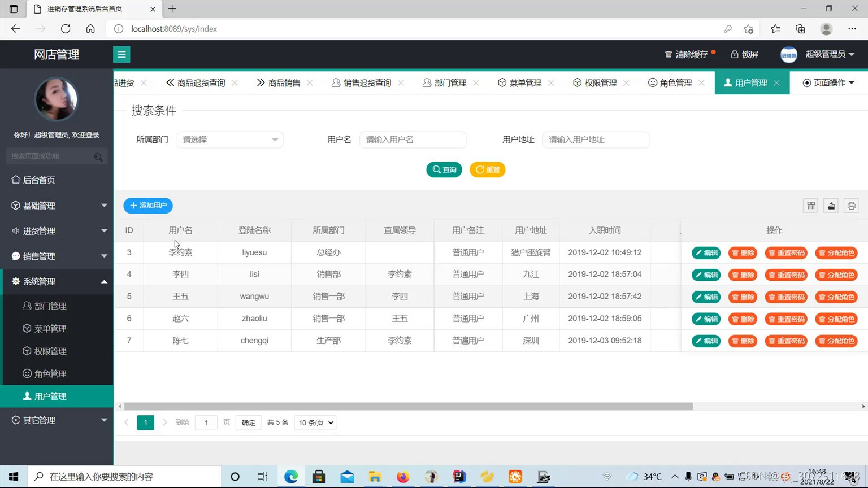Viewport: 868px width, 488px height.
Task: Open browser collections icon
Action: [x=800, y=29]
